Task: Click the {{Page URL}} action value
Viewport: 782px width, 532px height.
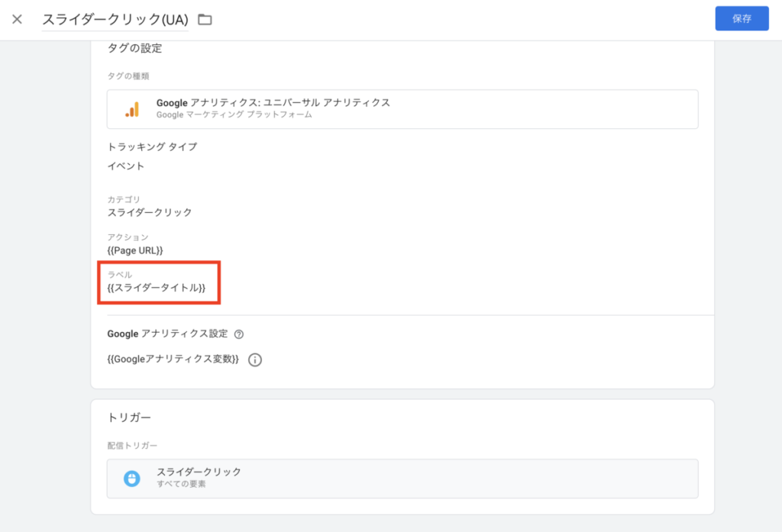Action: coord(135,250)
